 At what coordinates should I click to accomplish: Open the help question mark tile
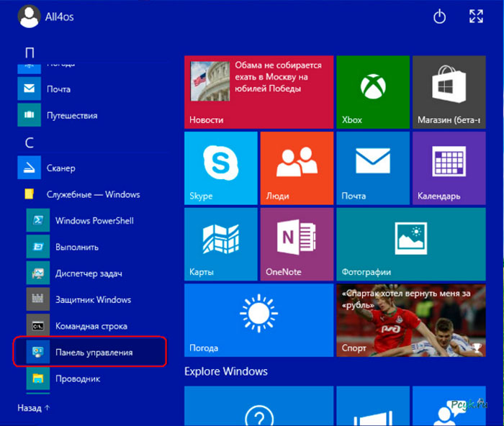pos(258,406)
